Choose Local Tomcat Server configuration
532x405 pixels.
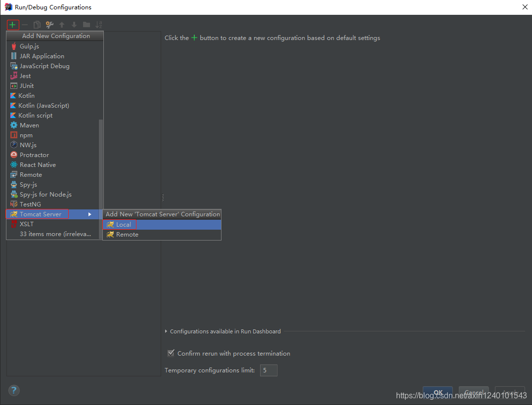(x=162, y=224)
